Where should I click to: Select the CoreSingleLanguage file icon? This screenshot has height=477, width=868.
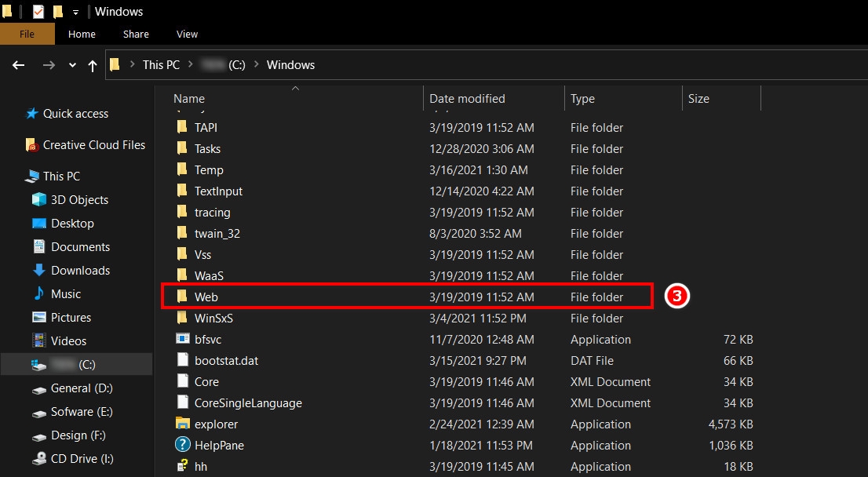(x=183, y=402)
